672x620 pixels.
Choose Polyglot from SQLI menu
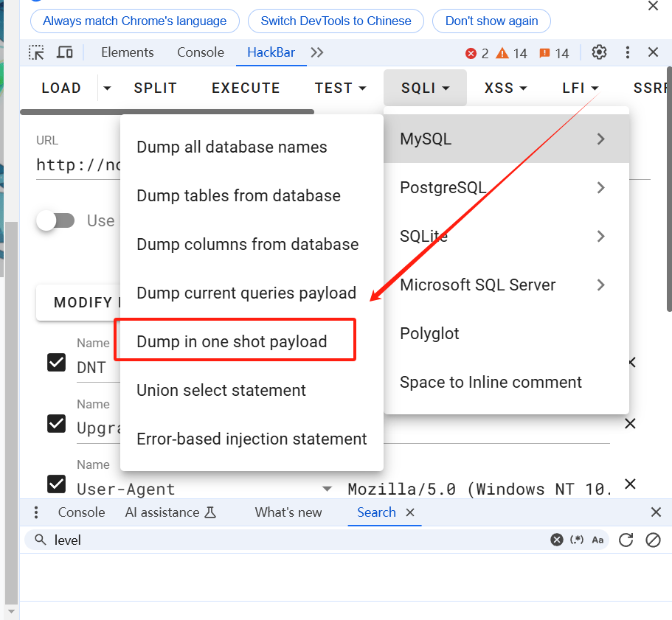507,333
